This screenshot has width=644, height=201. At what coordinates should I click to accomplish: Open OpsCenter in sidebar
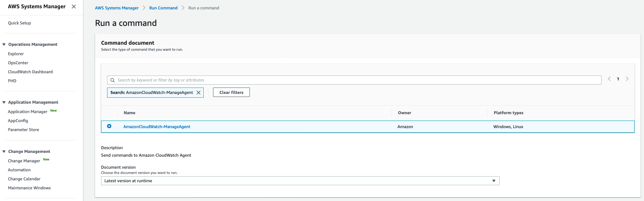pos(18,63)
